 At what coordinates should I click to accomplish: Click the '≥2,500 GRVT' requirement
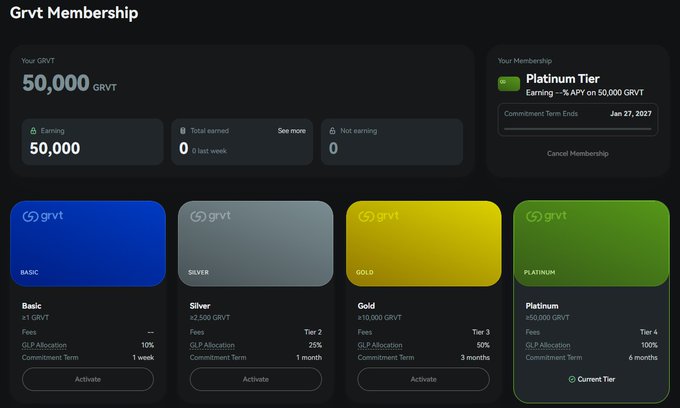(x=209, y=317)
